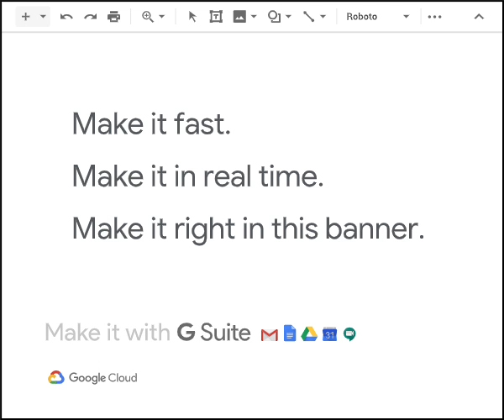Click the "Make it in real time." text
This screenshot has width=504, height=420.
click(197, 177)
